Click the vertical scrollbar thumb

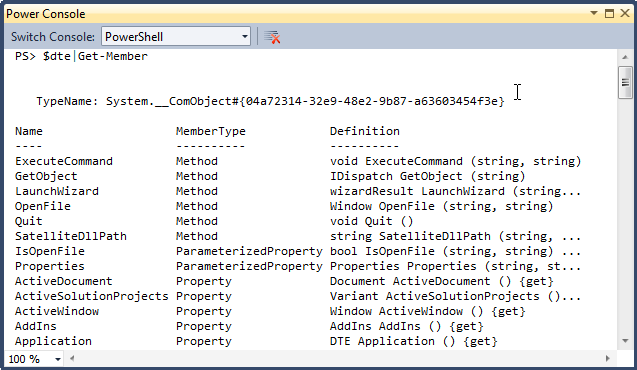point(625,82)
